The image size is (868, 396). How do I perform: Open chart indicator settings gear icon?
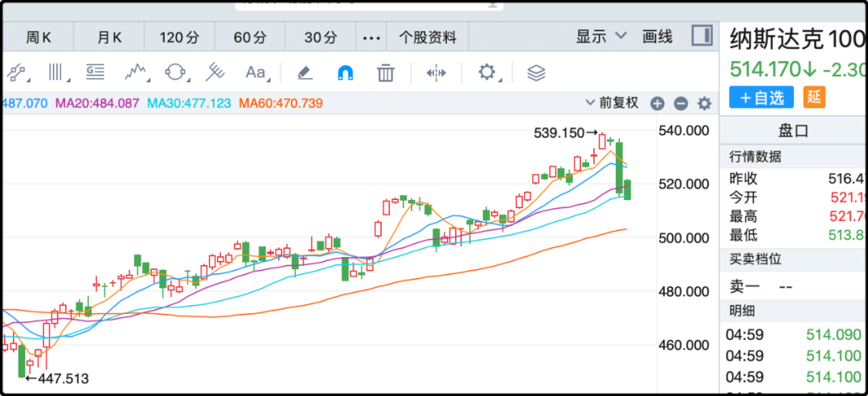pyautogui.click(x=704, y=103)
